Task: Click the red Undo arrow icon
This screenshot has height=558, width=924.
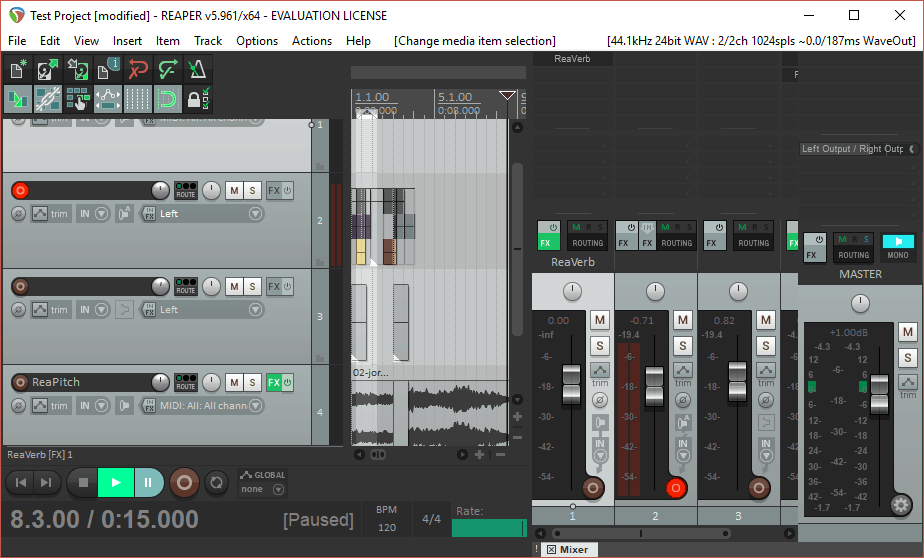Action: 138,70
